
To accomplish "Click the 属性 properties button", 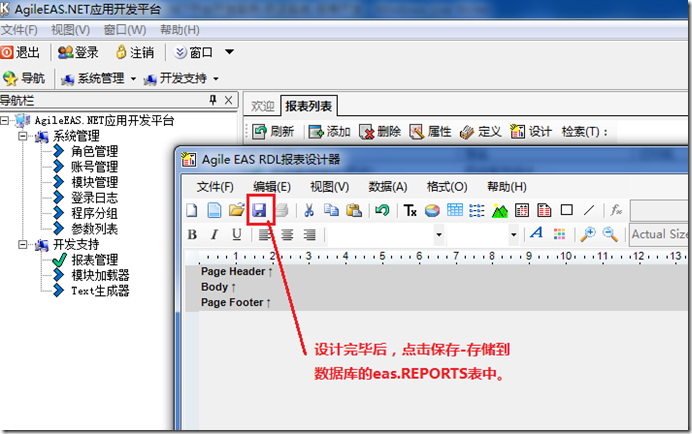I will (430, 132).
